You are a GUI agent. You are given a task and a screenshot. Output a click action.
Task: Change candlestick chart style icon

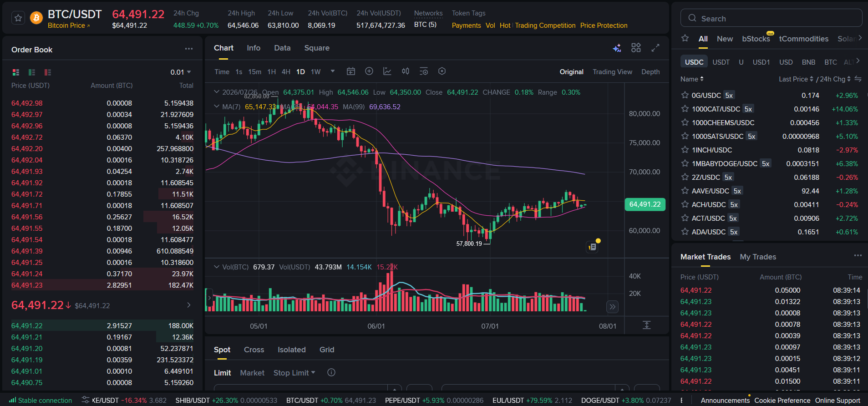[x=406, y=71]
